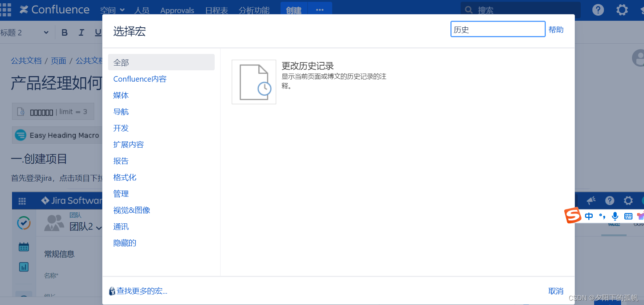Open Jira settings gear icon

click(x=628, y=200)
